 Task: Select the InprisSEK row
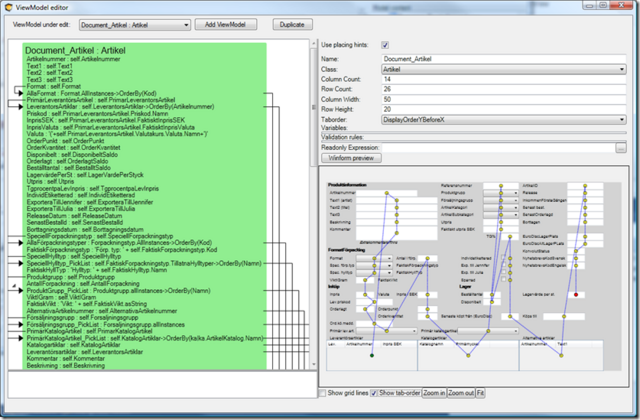tap(106, 120)
